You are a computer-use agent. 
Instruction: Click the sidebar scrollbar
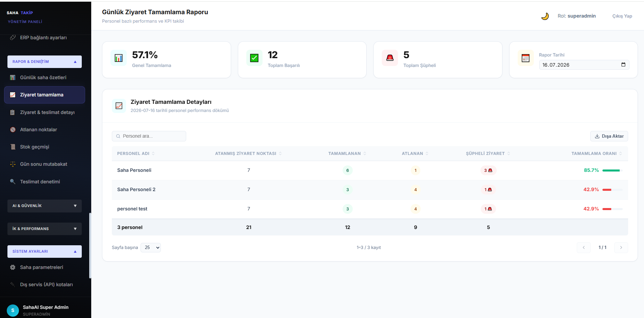point(90,245)
